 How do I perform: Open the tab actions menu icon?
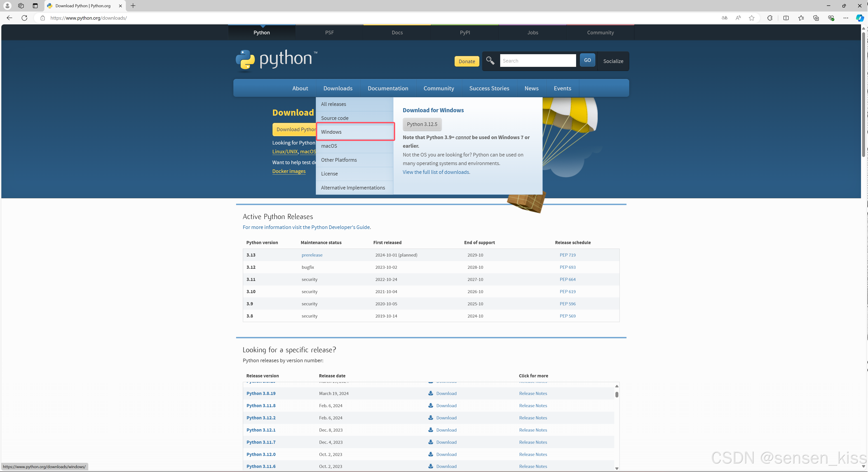point(35,6)
